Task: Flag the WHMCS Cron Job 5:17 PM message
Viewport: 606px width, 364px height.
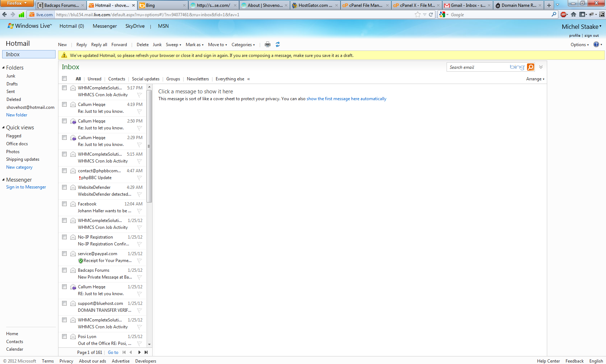Action: 139,95
